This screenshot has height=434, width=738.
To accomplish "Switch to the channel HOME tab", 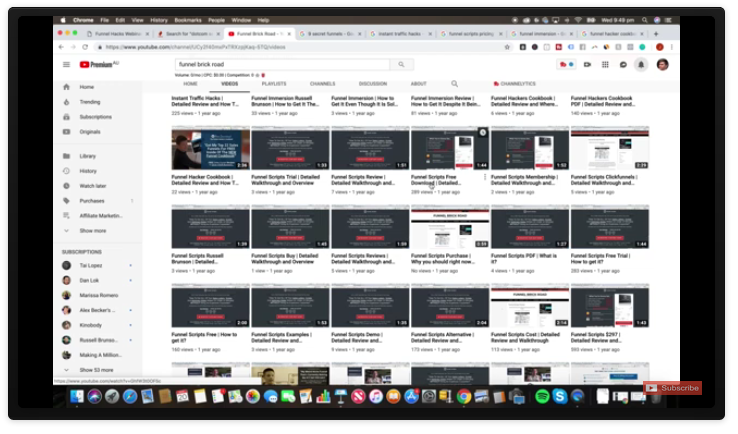I will [190, 84].
